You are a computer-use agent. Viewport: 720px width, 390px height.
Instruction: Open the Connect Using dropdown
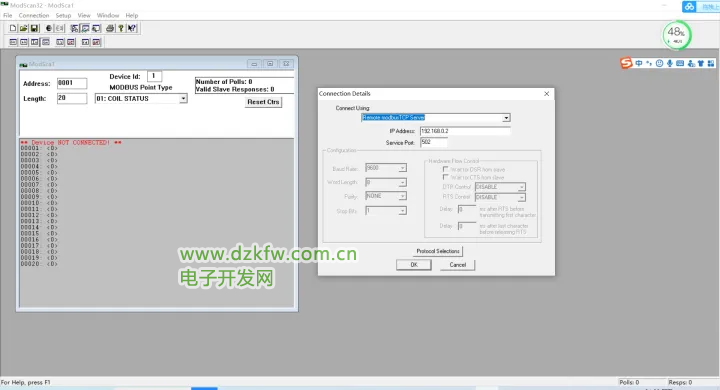coord(506,118)
